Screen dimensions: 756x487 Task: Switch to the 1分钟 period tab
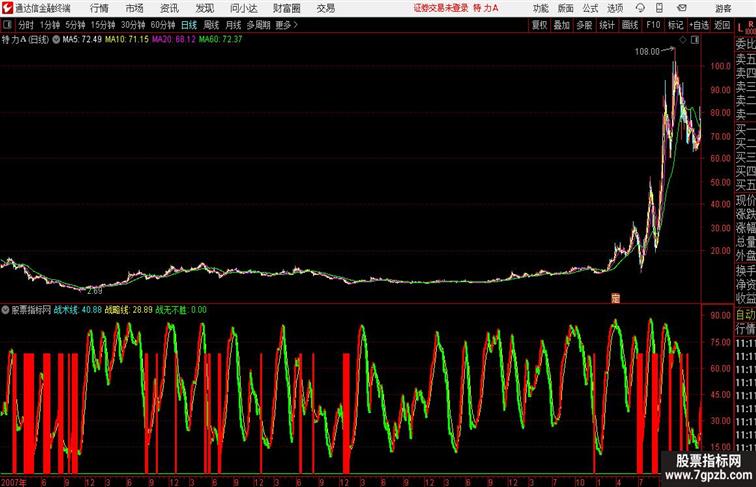point(50,25)
